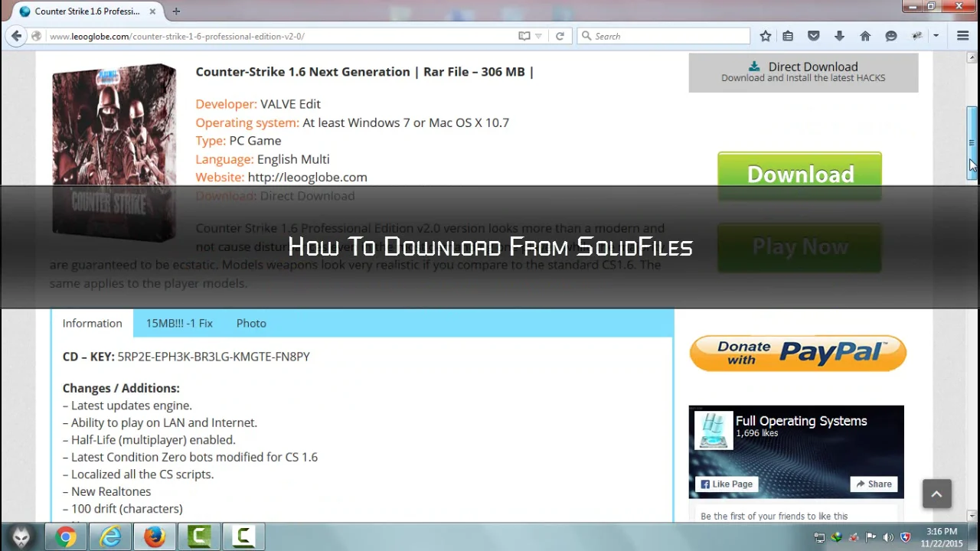Focus the browser Search box
980x551 pixels.
coord(663,36)
